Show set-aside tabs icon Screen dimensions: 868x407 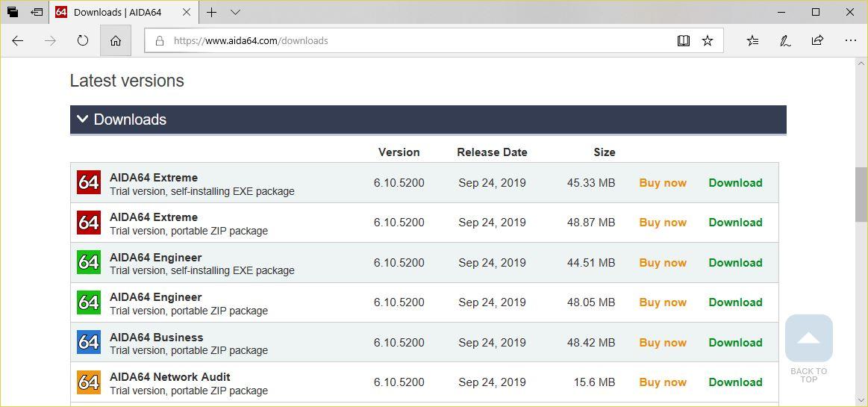coord(37,12)
